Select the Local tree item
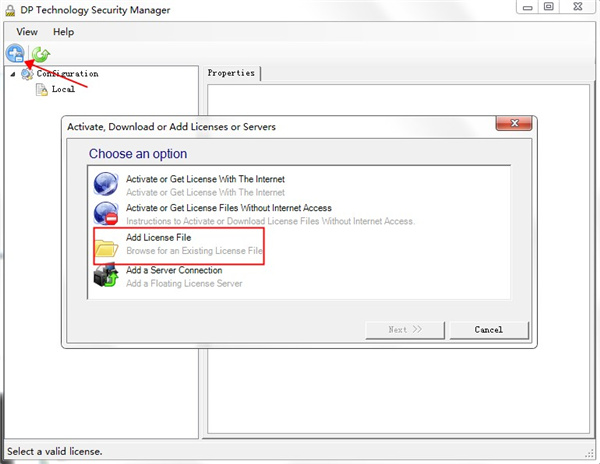600x464 pixels. click(63, 89)
